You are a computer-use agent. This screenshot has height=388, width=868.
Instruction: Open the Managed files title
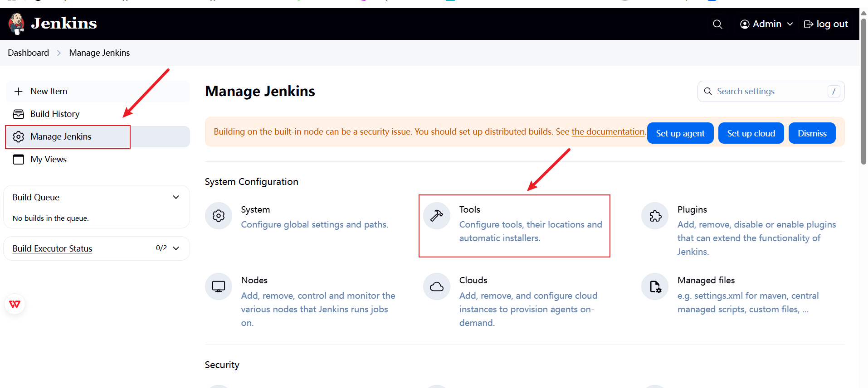(706, 280)
